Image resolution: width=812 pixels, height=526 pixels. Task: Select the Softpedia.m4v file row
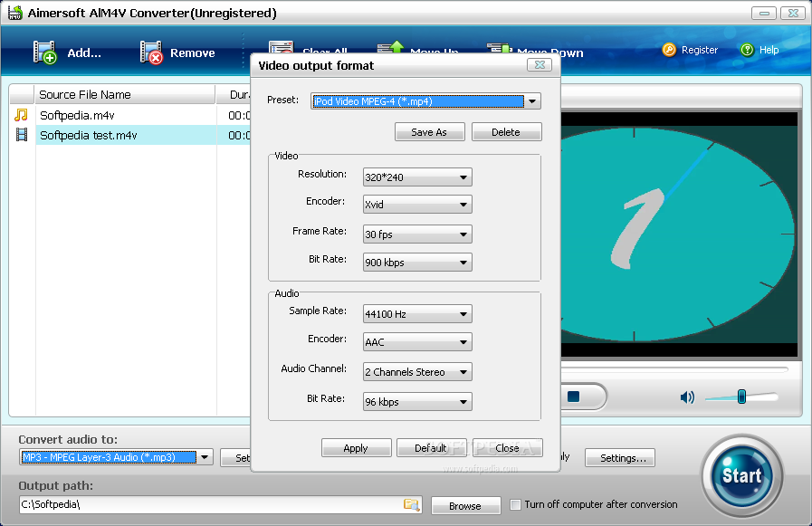[x=129, y=115]
